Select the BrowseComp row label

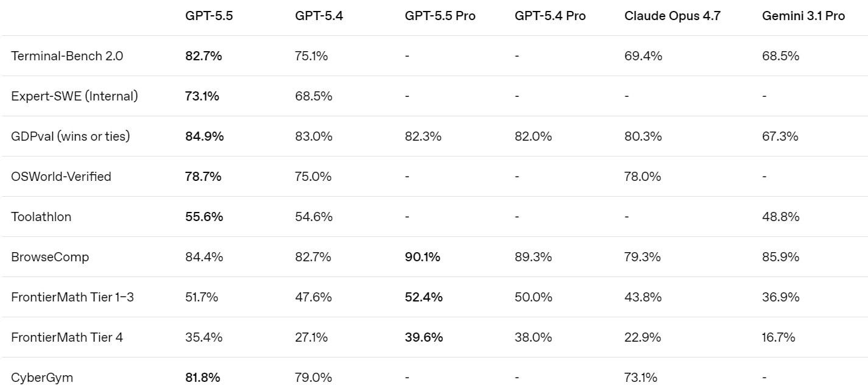(x=50, y=257)
